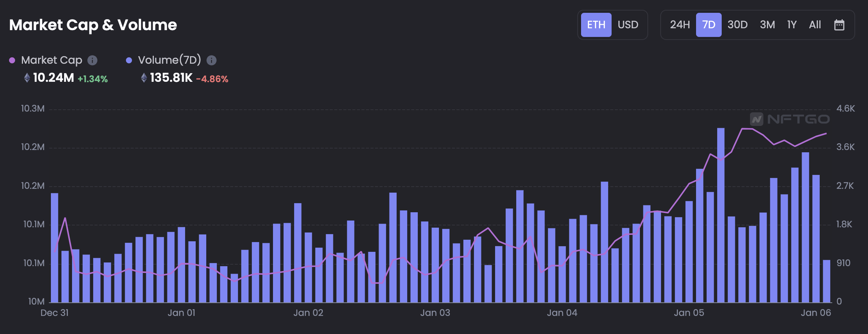Click the Ethereum icon beside 135.81K
This screenshot has width=868, height=334.
[144, 78]
